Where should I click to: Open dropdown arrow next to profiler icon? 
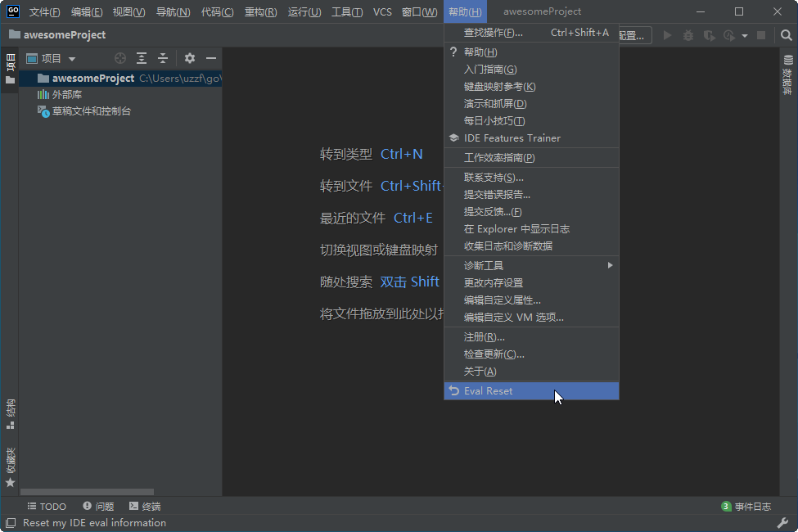(x=745, y=36)
